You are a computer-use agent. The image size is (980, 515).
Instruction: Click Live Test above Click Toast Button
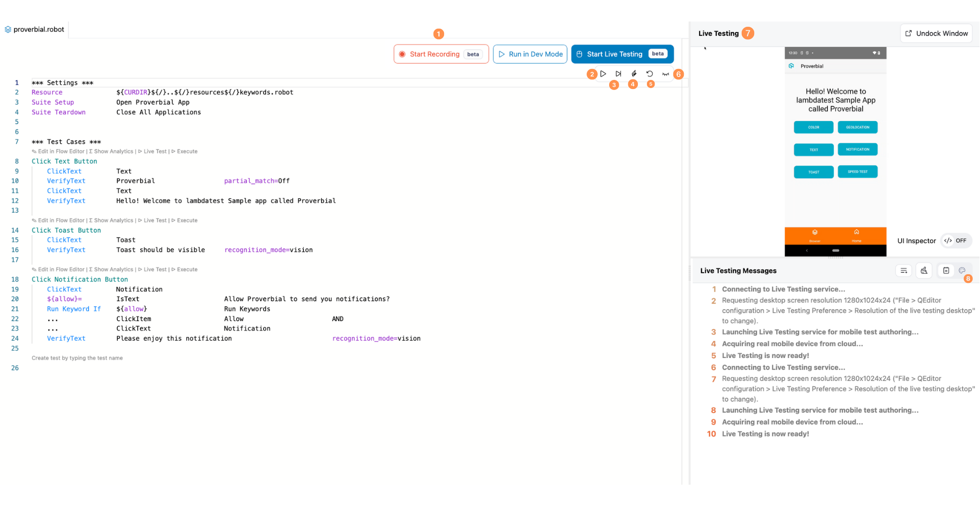point(152,221)
